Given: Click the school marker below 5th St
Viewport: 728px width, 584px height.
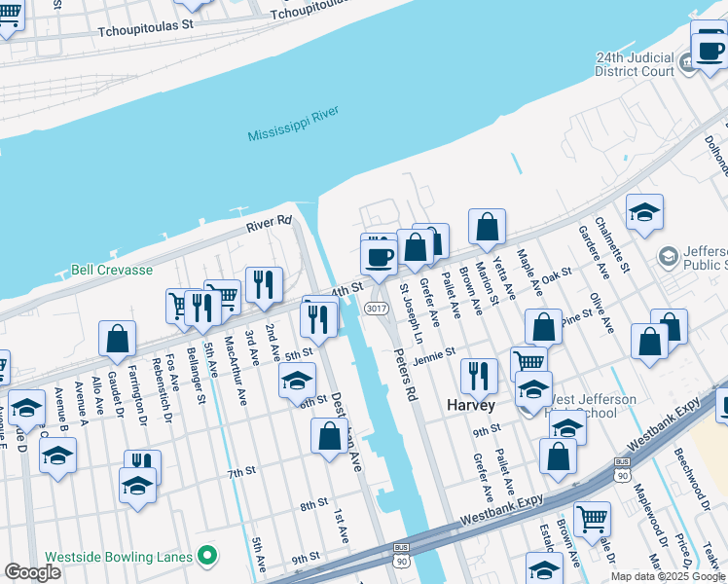Looking at the screenshot, I should [x=297, y=383].
